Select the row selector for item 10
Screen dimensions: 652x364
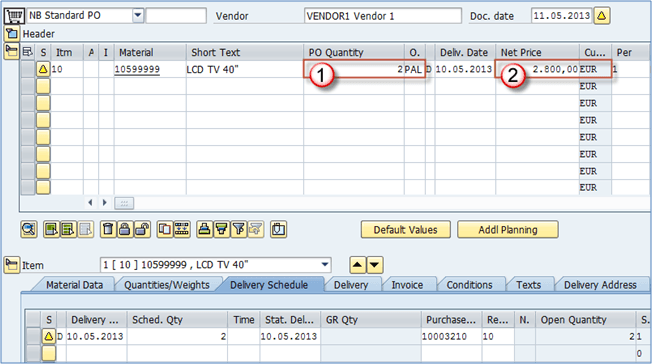(28, 69)
